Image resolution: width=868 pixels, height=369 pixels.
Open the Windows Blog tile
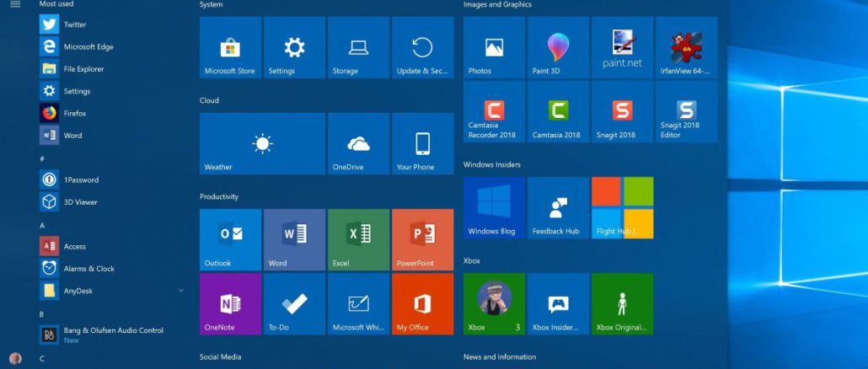click(x=495, y=208)
